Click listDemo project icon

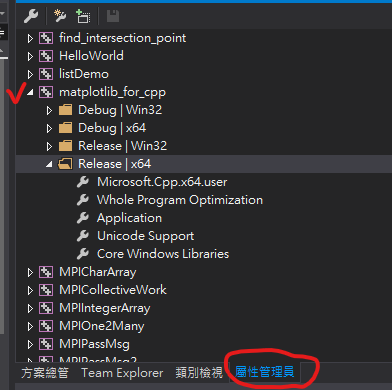tap(46, 74)
